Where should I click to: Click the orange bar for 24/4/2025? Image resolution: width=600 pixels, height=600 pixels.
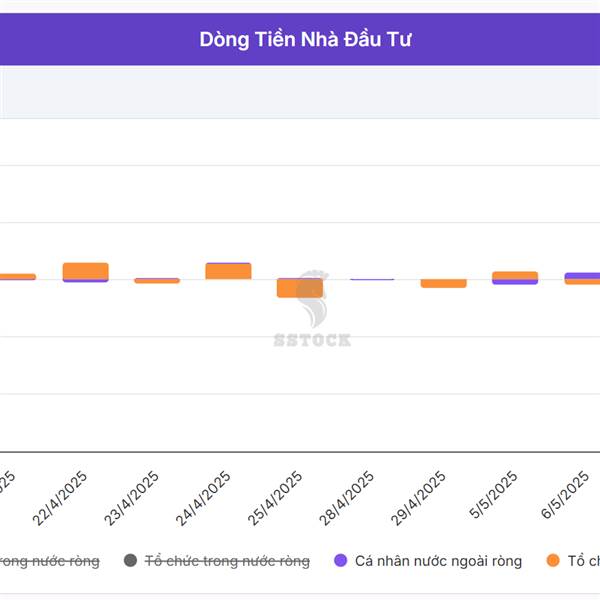point(228,272)
